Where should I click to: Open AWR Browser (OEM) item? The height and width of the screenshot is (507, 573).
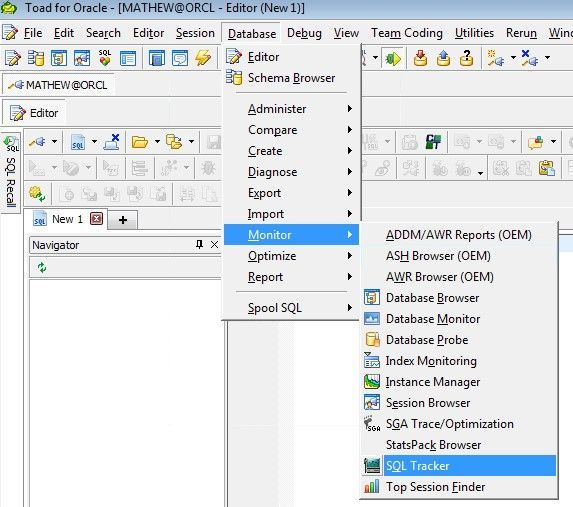460,277
